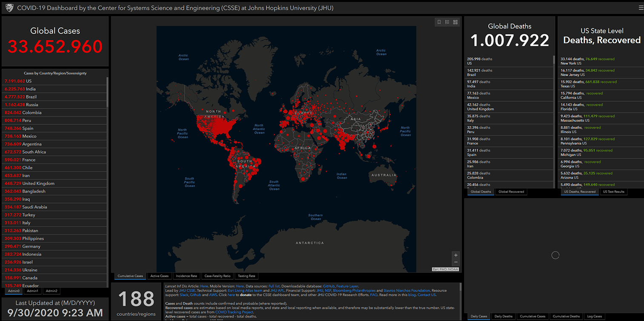
Task: Visit the COVID Tracking Project link
Action: pyautogui.click(x=234, y=312)
